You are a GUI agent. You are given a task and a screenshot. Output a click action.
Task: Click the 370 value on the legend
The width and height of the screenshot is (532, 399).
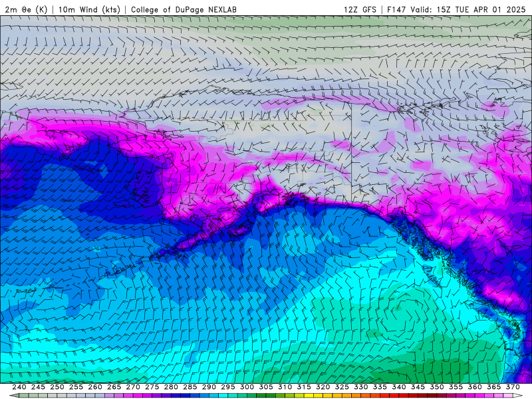click(513, 387)
